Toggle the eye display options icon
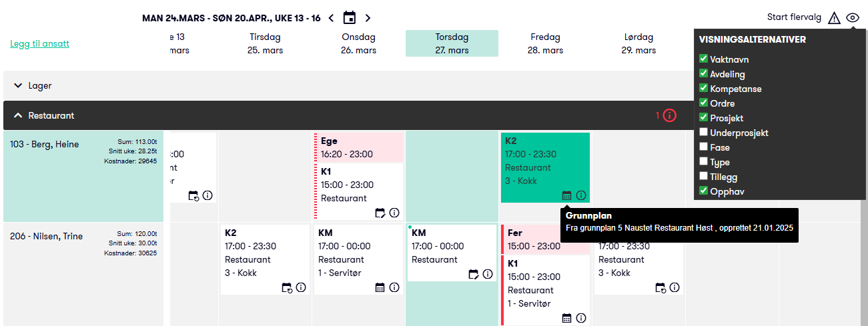The height and width of the screenshot is (326, 868). coord(853,18)
